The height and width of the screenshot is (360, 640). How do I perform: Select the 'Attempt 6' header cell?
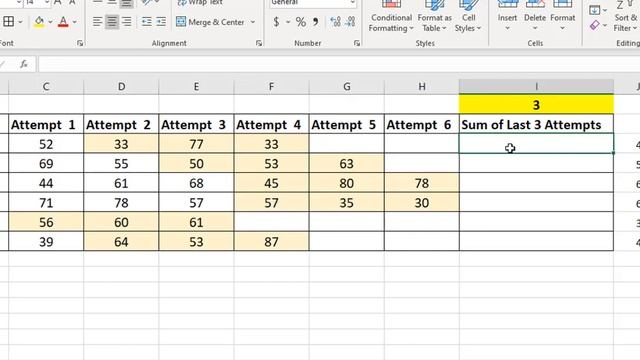422,124
